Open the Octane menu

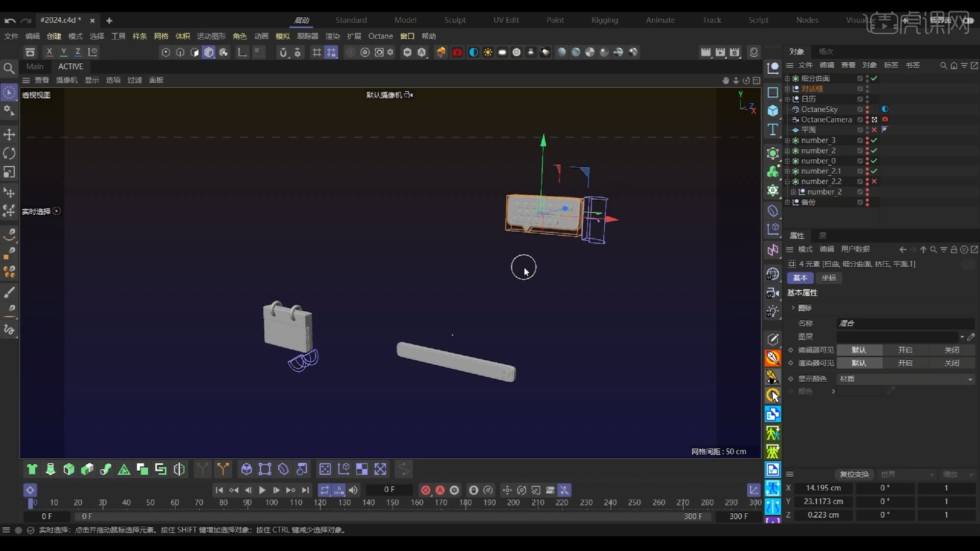pos(381,36)
